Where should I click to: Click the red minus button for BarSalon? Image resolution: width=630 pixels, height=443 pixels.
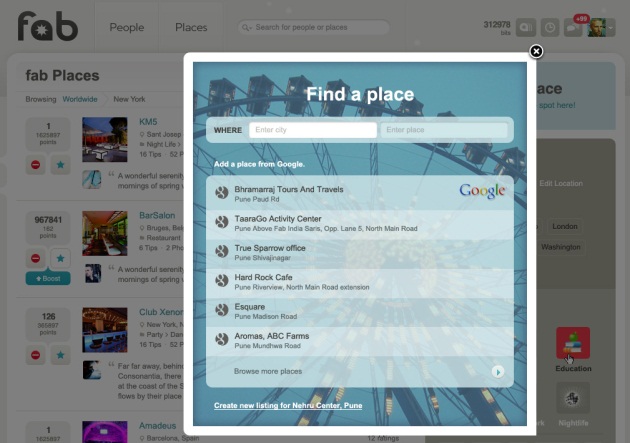click(x=35, y=258)
